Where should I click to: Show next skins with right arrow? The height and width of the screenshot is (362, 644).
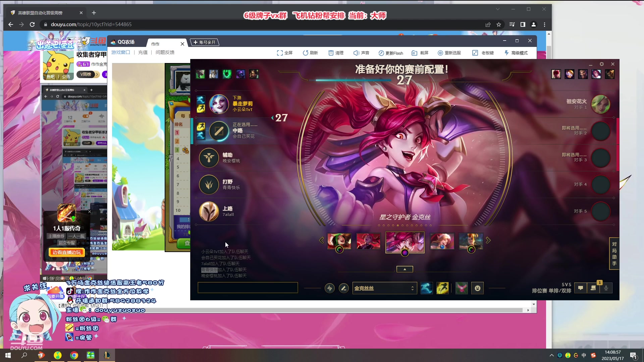(488, 240)
